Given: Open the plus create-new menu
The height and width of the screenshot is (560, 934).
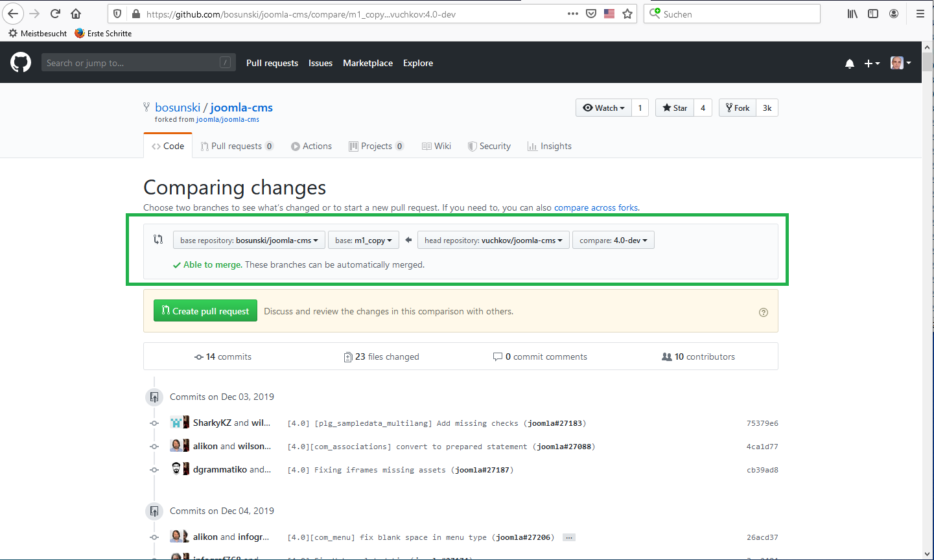Looking at the screenshot, I should click(x=872, y=64).
